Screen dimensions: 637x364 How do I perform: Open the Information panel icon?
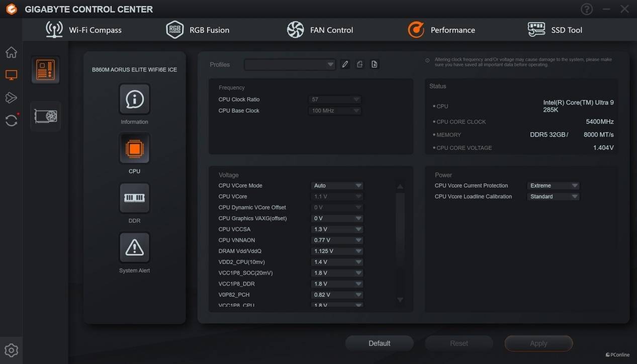[134, 100]
